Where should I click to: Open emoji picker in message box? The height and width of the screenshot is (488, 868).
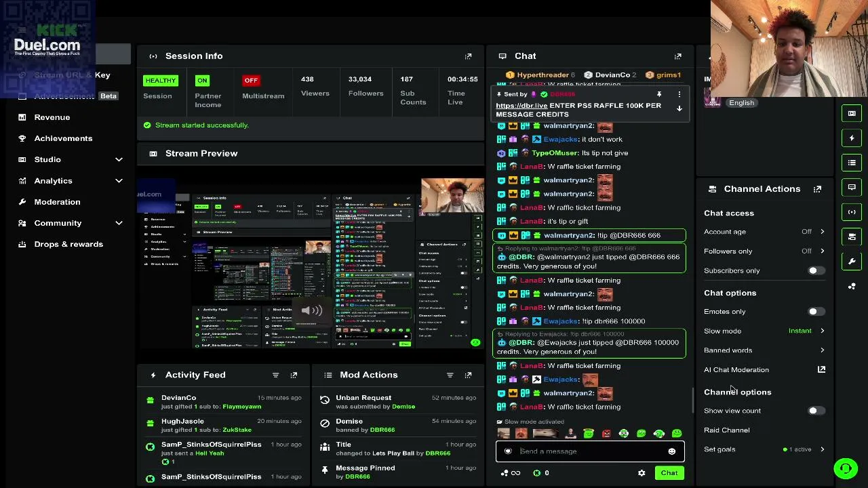coord(671,451)
